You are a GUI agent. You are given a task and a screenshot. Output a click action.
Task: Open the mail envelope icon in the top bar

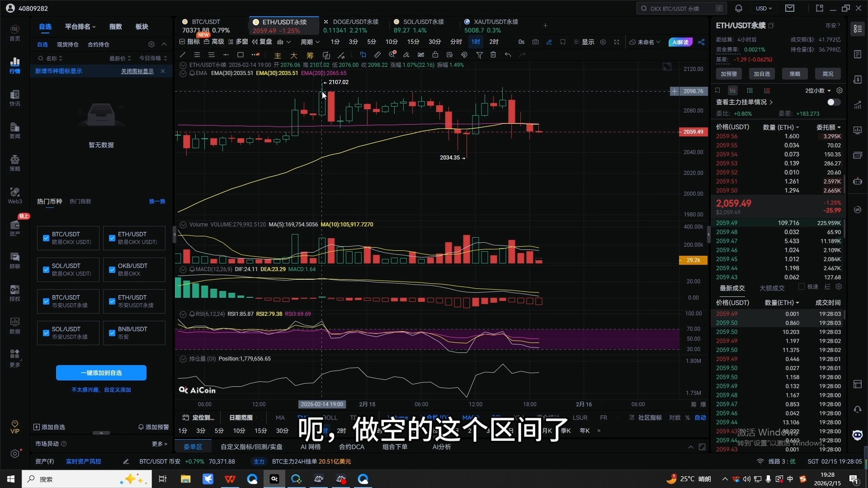click(x=790, y=8)
